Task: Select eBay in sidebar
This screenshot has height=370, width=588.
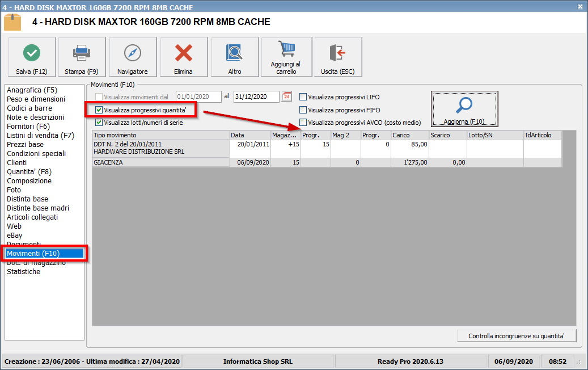Action: pyautogui.click(x=14, y=236)
